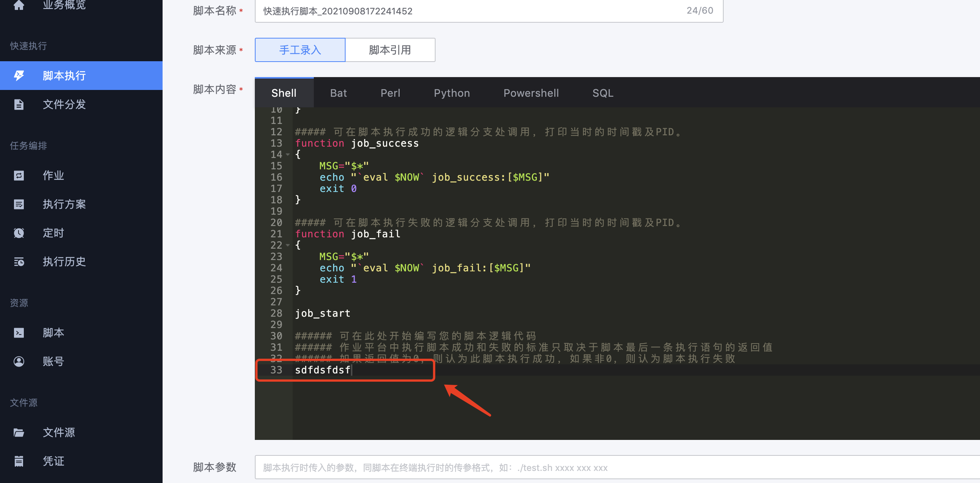Collapse the job_fail function code block
This screenshot has height=483, width=980.
tap(288, 245)
